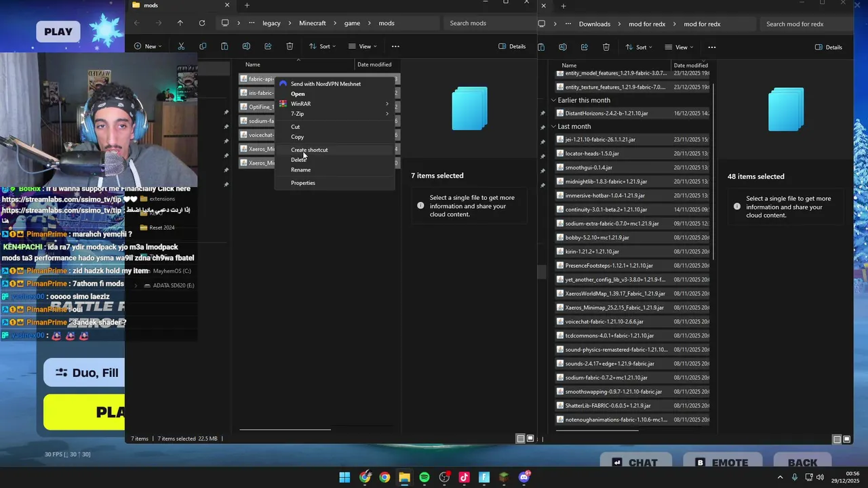
Task: Click the Delete trash icon in mod for redx toolbar
Action: pyautogui.click(x=606, y=47)
